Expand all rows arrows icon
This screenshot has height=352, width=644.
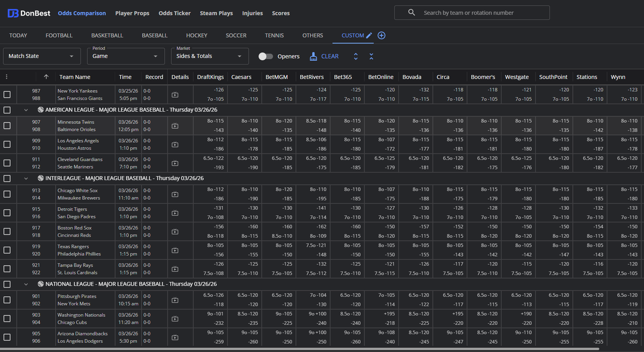[356, 56]
